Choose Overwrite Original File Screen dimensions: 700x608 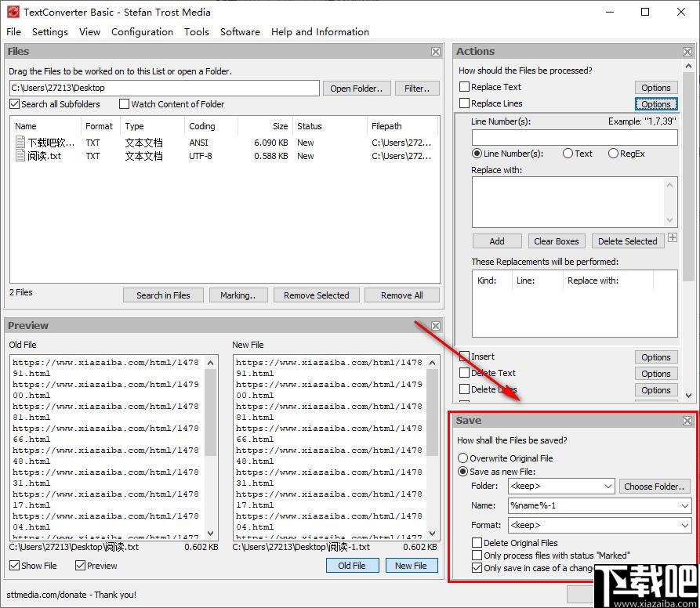tap(463, 458)
